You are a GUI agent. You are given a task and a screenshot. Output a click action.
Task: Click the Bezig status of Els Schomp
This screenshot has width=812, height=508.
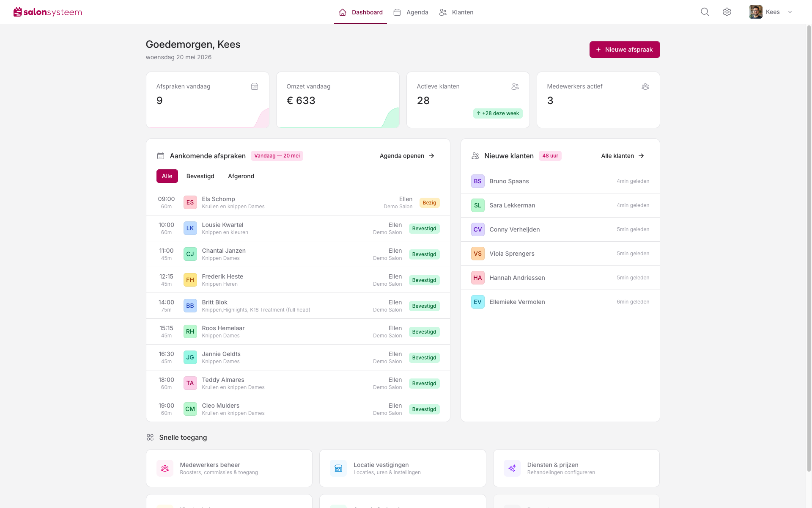tap(429, 203)
